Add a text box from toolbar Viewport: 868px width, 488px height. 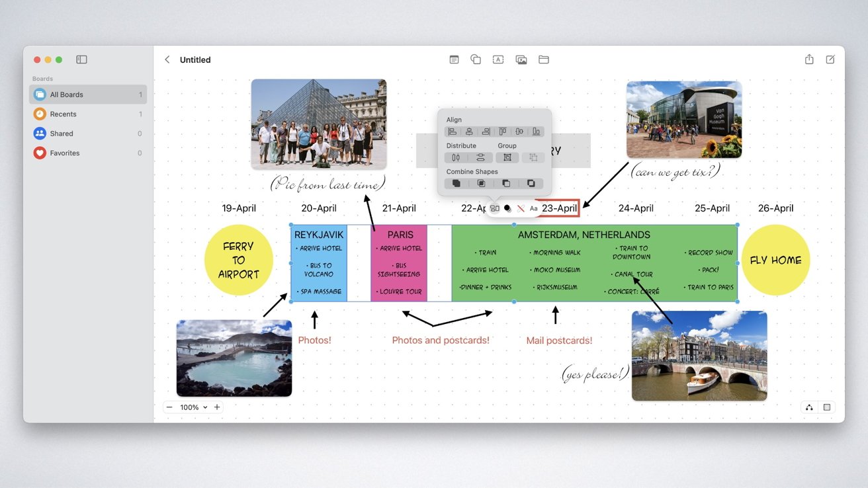tap(498, 60)
